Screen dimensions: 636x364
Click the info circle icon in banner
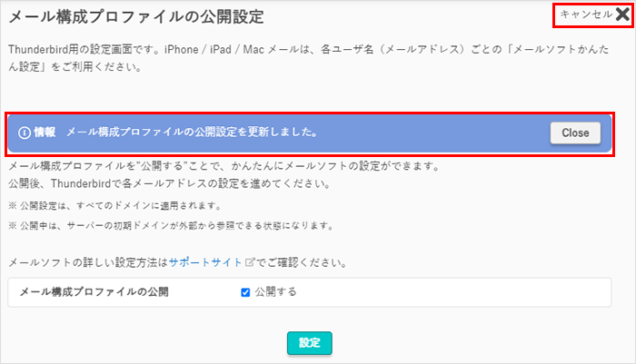25,133
